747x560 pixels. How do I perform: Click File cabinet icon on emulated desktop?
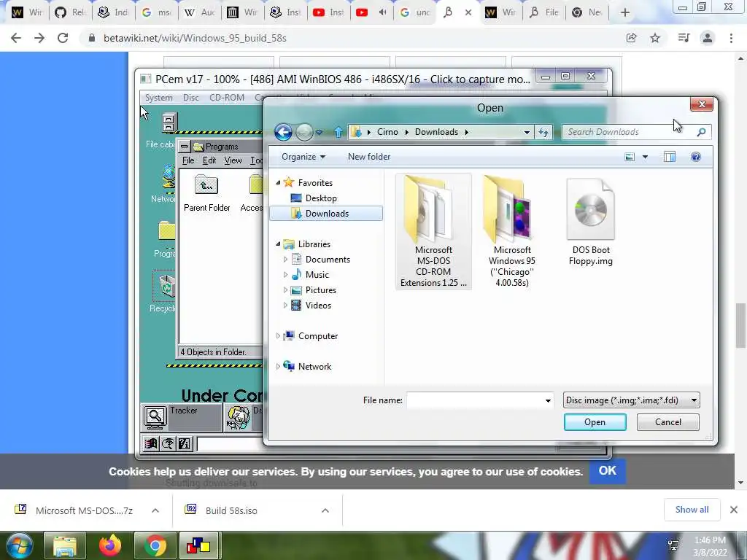point(169,122)
